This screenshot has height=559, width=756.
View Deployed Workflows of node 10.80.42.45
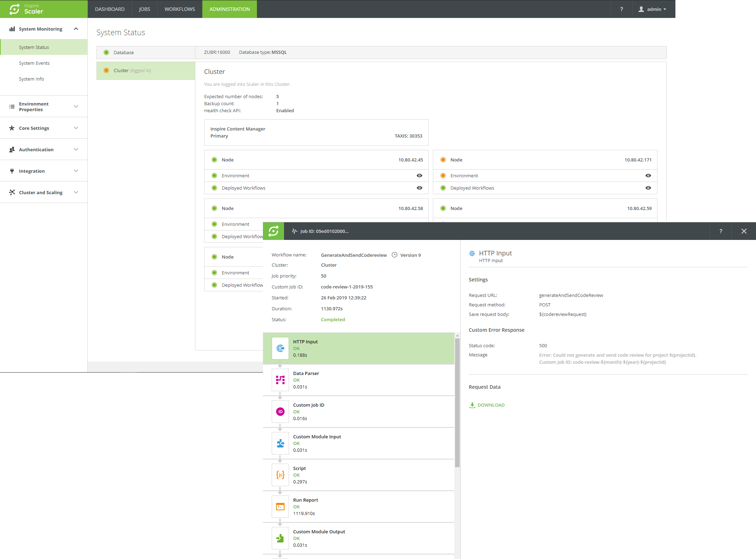(x=420, y=188)
